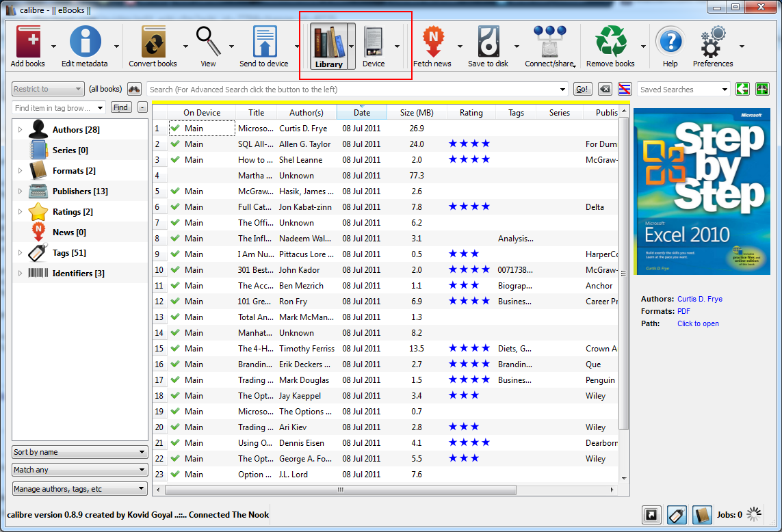This screenshot has width=782, height=532.
Task: Toggle the cover browser icon in status bar
Action: click(651, 515)
